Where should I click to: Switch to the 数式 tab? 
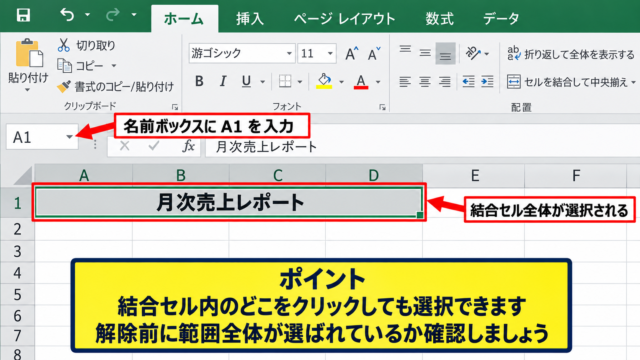439,19
